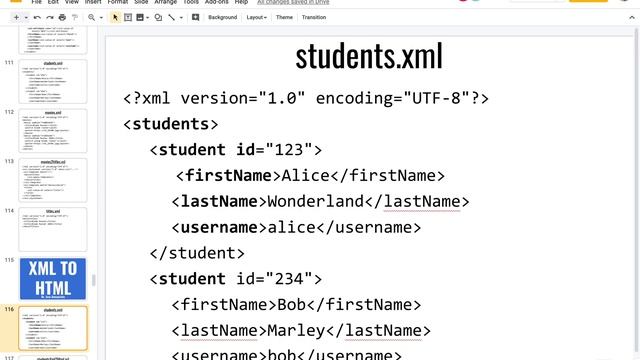Click the '<student id="123">' line
This screenshot has height=360, width=640.
(236, 150)
